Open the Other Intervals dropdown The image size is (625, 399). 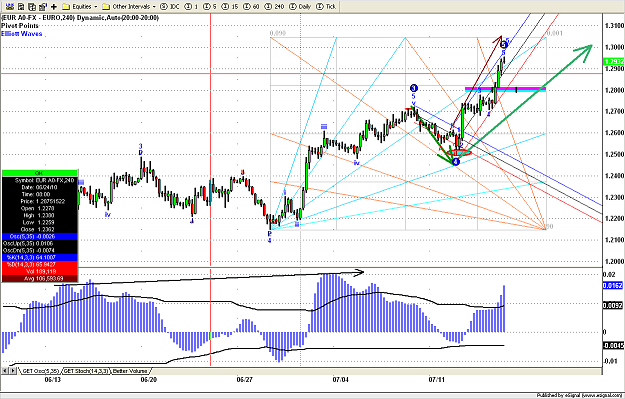pyautogui.click(x=129, y=6)
